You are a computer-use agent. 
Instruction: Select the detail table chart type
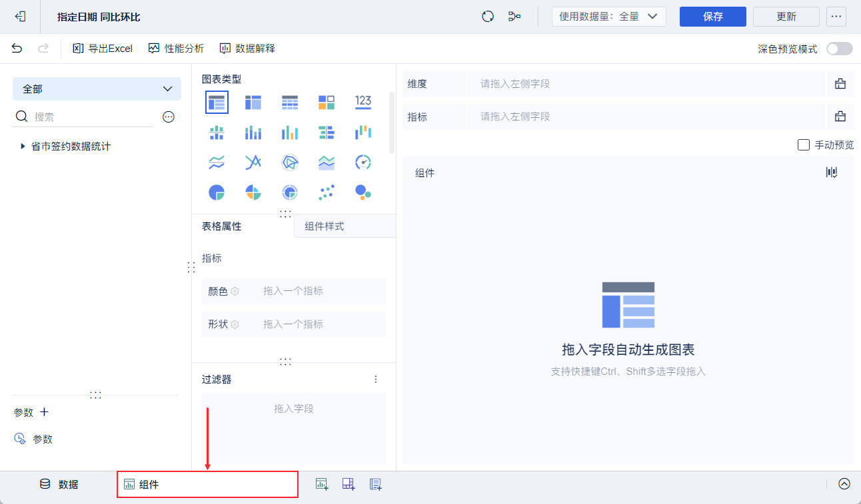pyautogui.click(x=290, y=102)
